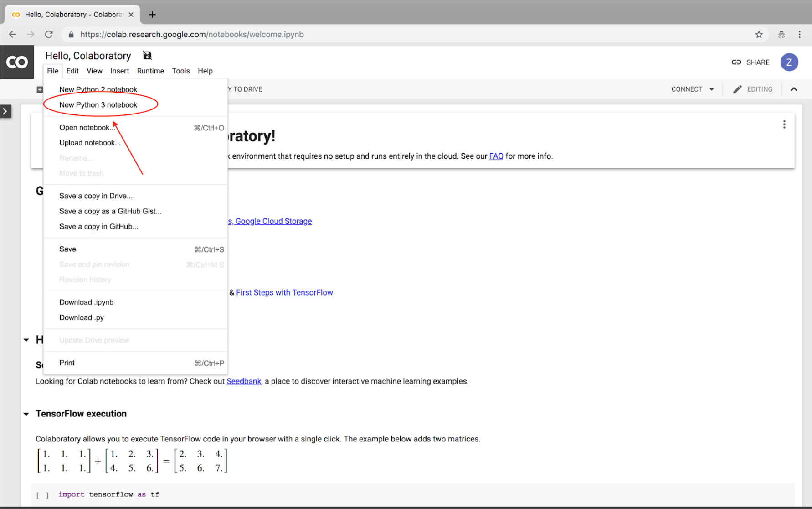This screenshot has height=509, width=812.
Task: Open the left sidebar panel arrow
Action: (x=5, y=111)
